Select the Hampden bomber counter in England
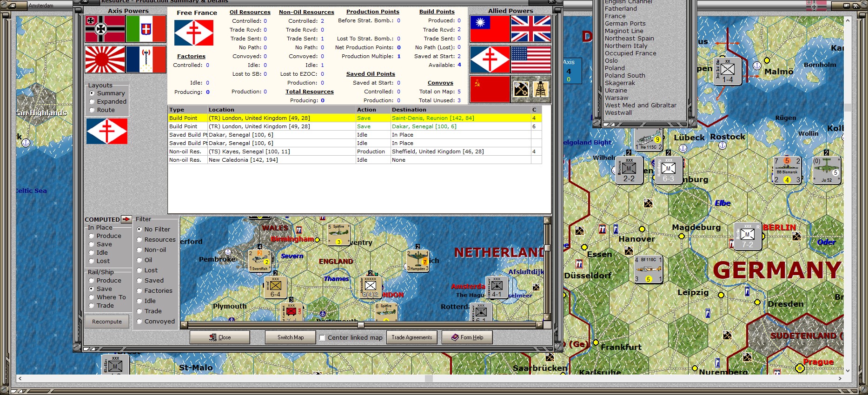Image resolution: width=868 pixels, height=395 pixels. [x=417, y=261]
